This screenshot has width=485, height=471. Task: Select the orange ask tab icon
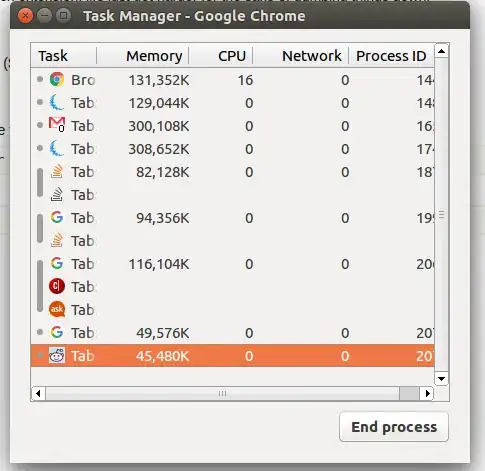pyautogui.click(x=57, y=309)
